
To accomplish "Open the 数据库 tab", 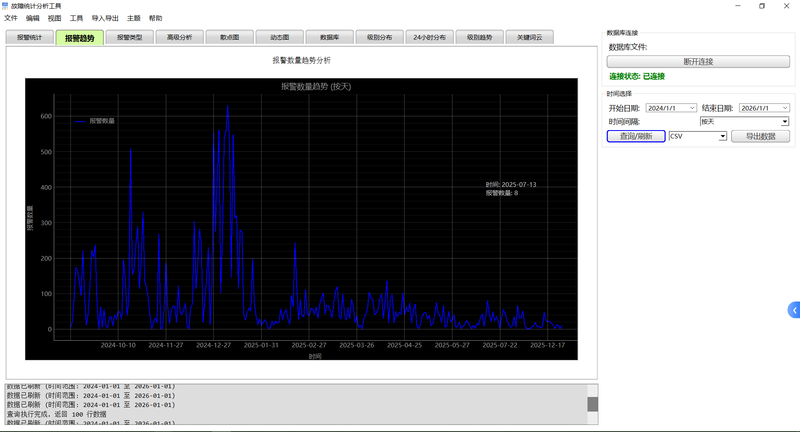I will click(x=330, y=37).
